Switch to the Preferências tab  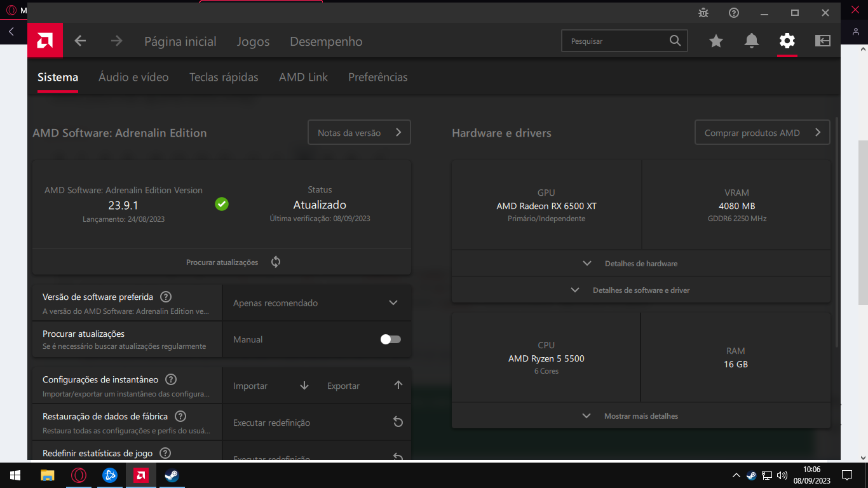[x=378, y=77]
